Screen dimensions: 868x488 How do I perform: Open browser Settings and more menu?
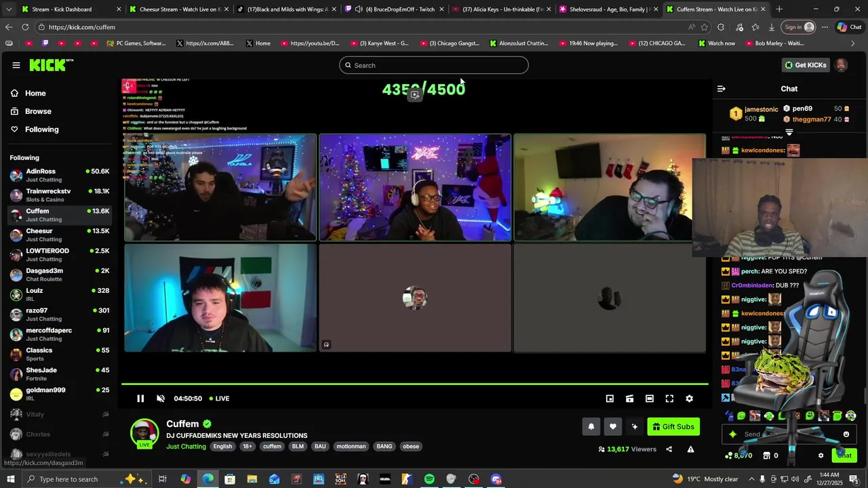pos(825,27)
